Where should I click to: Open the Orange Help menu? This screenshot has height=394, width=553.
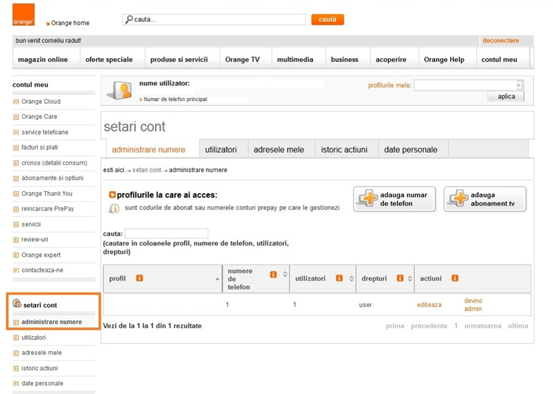(x=444, y=60)
